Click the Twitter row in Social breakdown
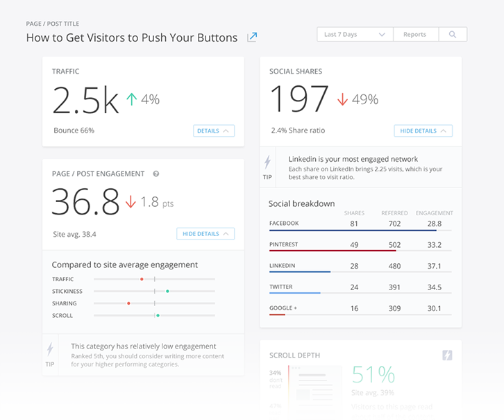 pyautogui.click(x=360, y=287)
